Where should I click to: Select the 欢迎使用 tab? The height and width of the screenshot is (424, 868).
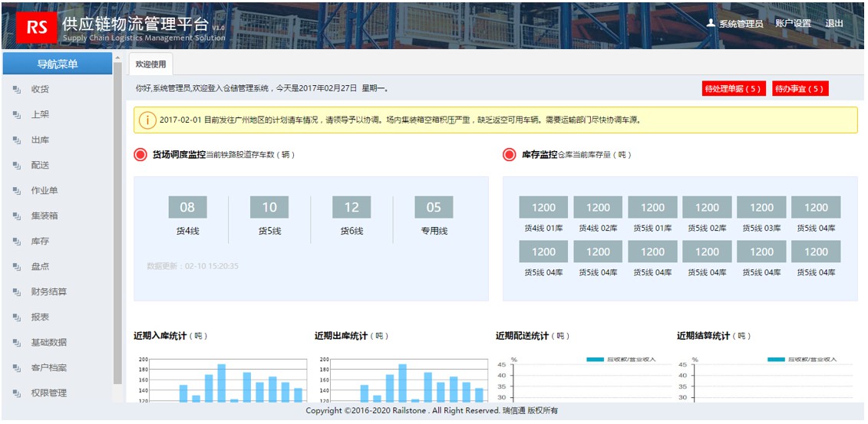(x=150, y=64)
